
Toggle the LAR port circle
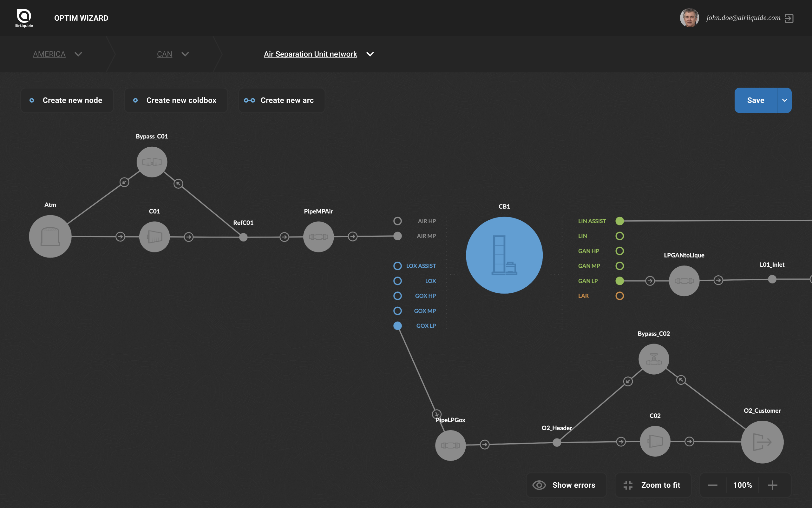tap(619, 296)
